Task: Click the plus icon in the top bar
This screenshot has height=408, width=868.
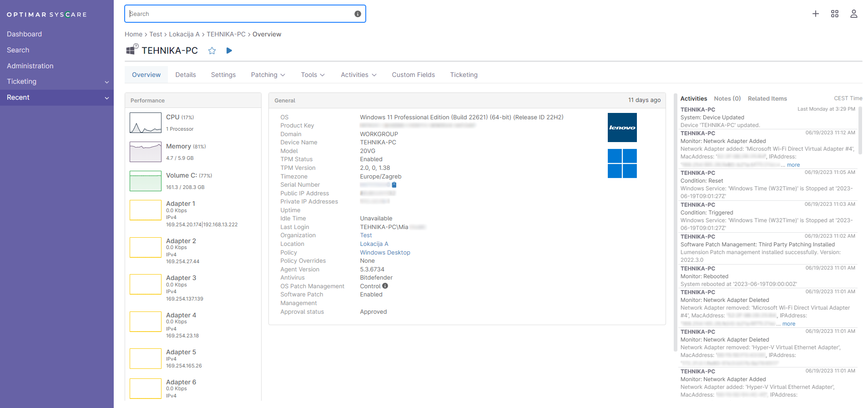Action: coord(816,14)
